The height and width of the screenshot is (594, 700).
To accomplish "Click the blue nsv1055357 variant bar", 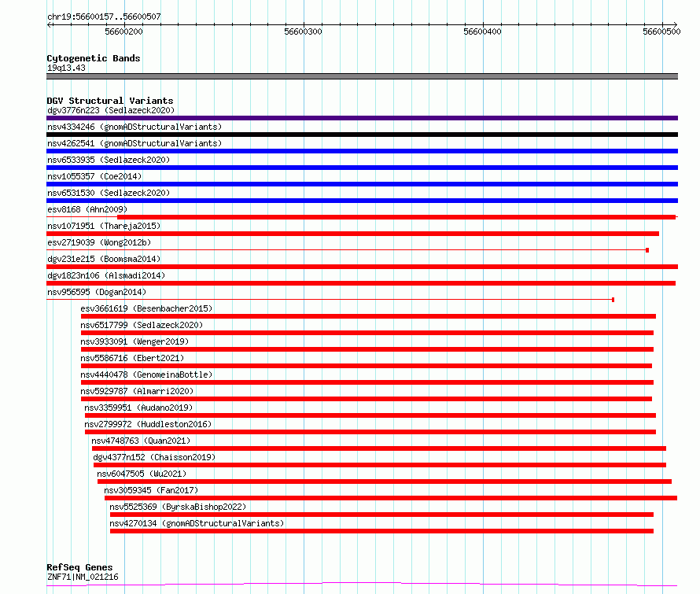I will 362,184.
